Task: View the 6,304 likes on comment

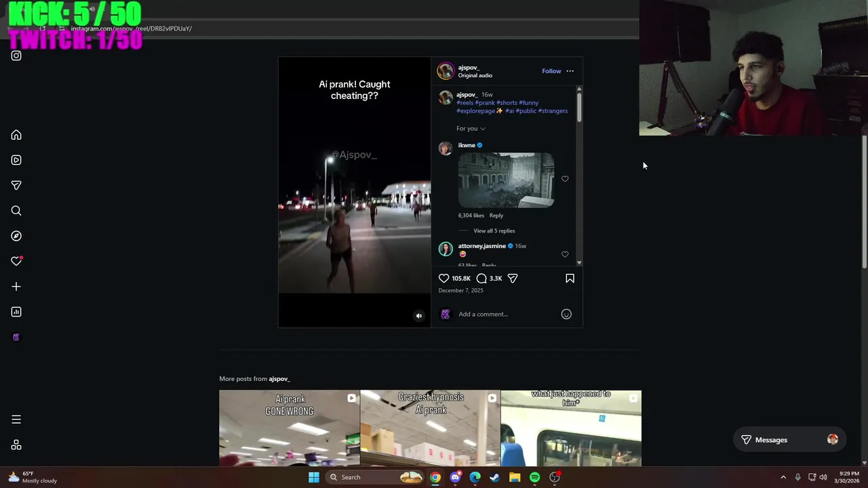Action: 471,216
